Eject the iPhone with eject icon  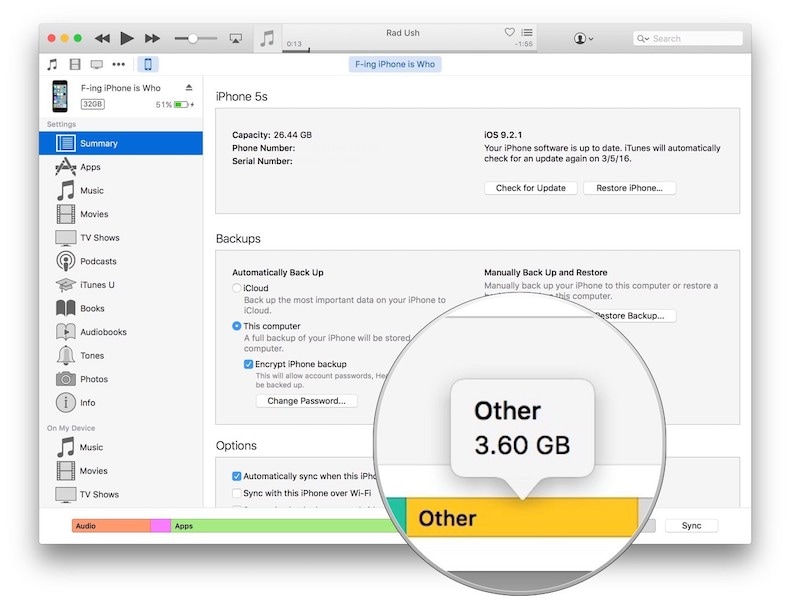point(189,88)
